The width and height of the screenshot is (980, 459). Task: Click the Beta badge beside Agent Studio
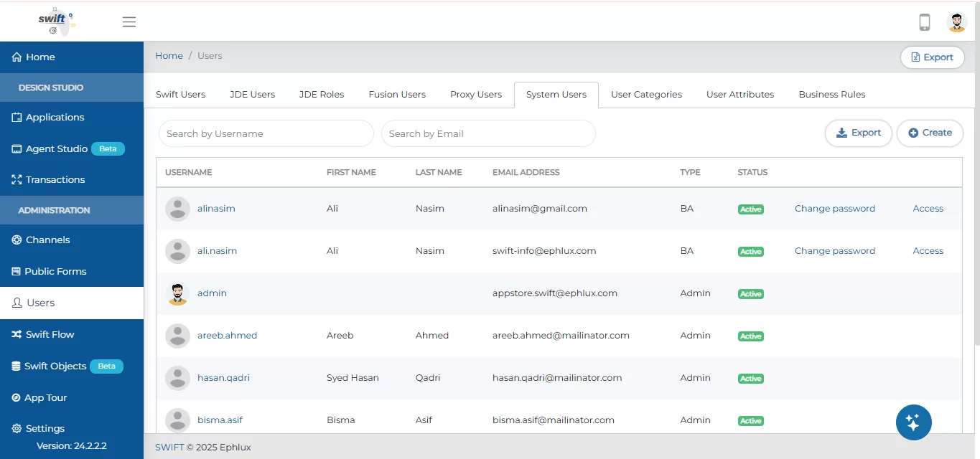pos(108,149)
